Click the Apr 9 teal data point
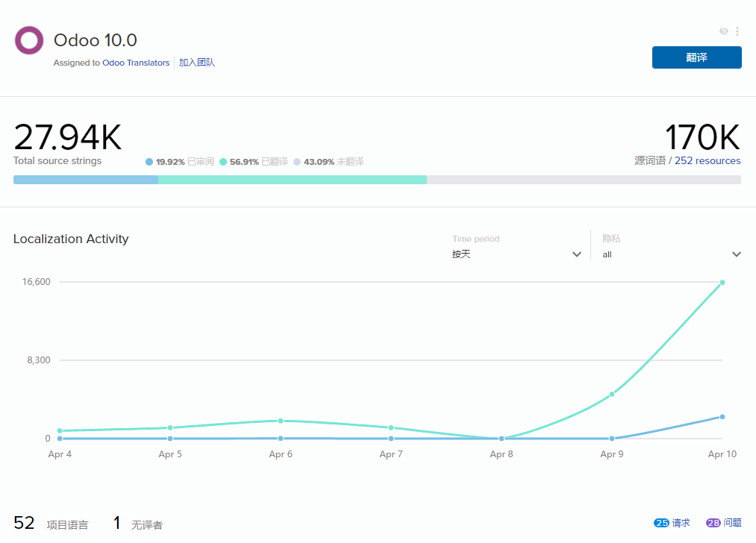756x543 pixels. pyautogui.click(x=612, y=394)
